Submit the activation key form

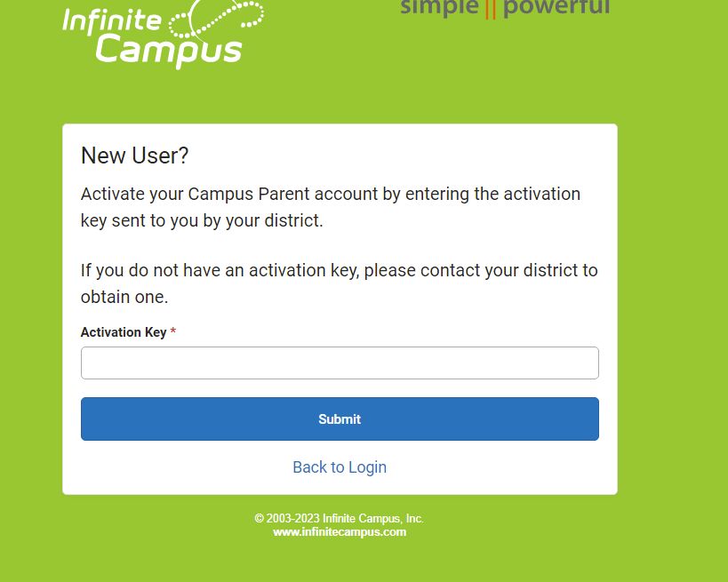(x=340, y=419)
